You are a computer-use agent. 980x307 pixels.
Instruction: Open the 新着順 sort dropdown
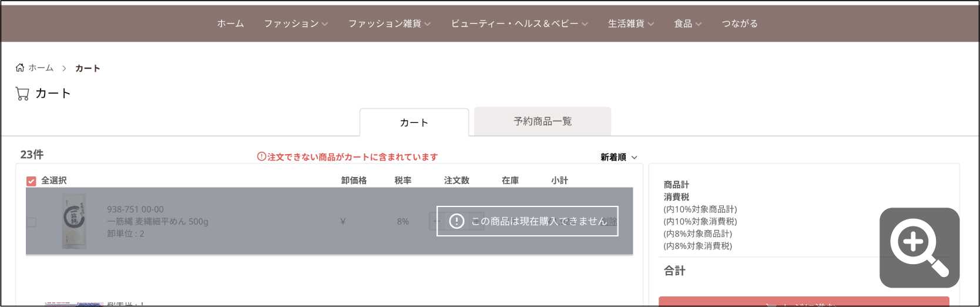pyautogui.click(x=619, y=157)
